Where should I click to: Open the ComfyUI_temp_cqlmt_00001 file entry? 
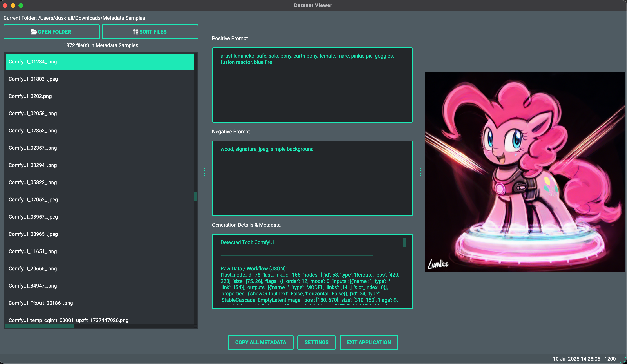tap(68, 320)
